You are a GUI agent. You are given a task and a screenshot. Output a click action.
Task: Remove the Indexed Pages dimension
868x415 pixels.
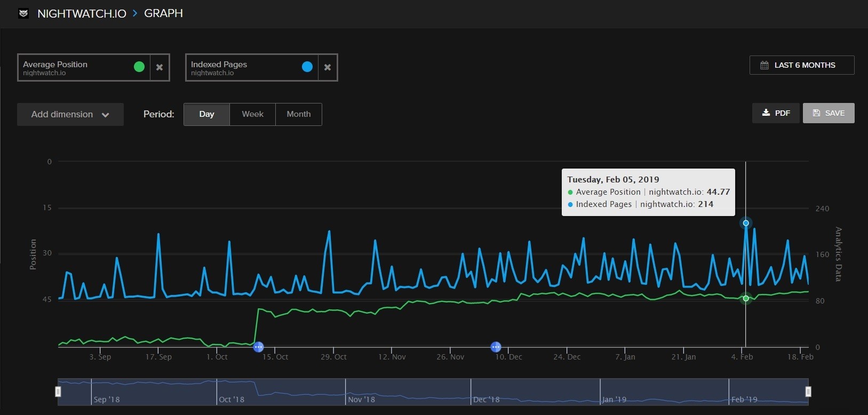coord(328,67)
